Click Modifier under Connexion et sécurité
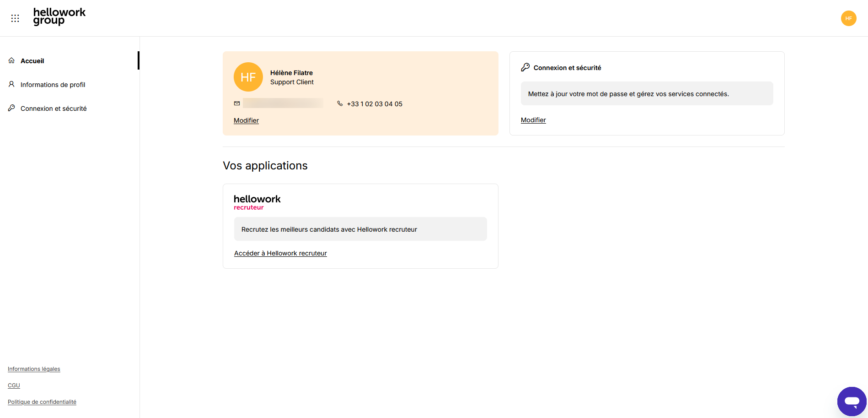Viewport: 868px width, 418px height. (x=533, y=120)
